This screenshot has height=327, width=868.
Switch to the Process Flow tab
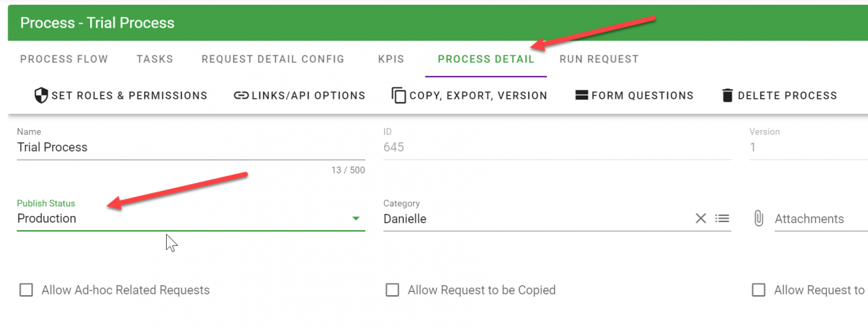(64, 59)
